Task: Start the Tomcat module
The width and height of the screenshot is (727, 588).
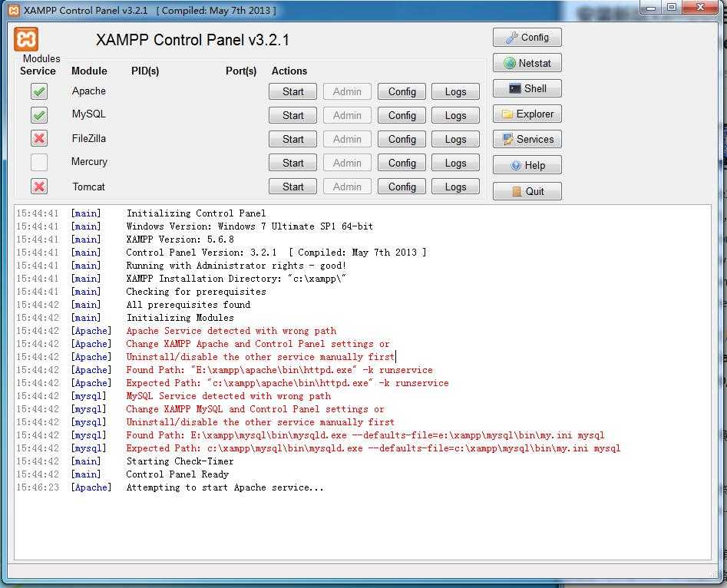Action: (x=292, y=187)
